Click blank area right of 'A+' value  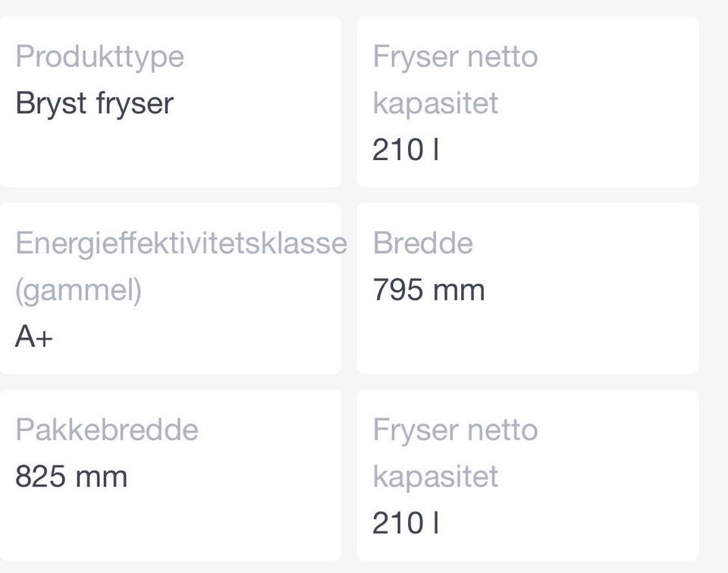coord(197,336)
